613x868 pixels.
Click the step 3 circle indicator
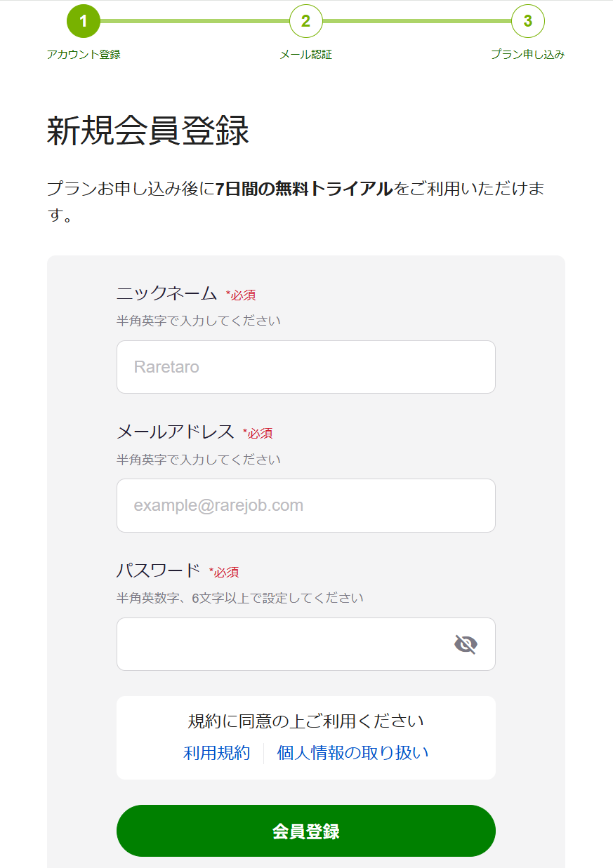click(527, 21)
